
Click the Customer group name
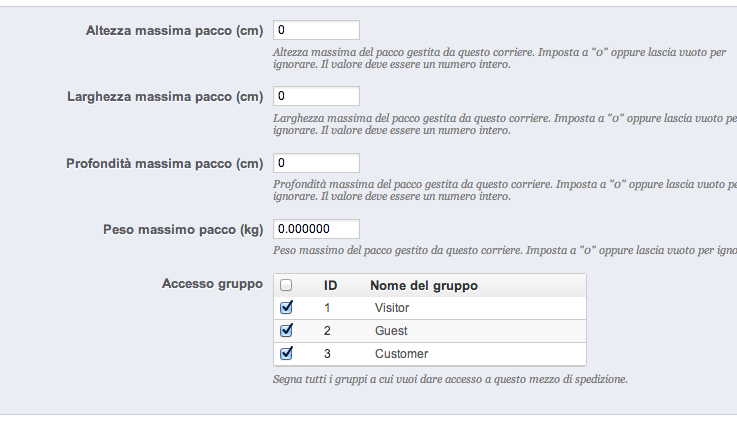(x=401, y=354)
